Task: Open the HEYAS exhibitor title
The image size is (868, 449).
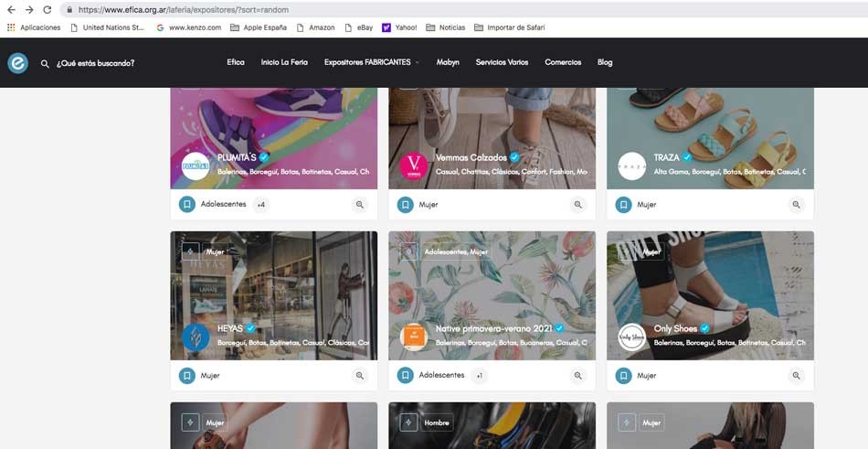Action: [230, 328]
